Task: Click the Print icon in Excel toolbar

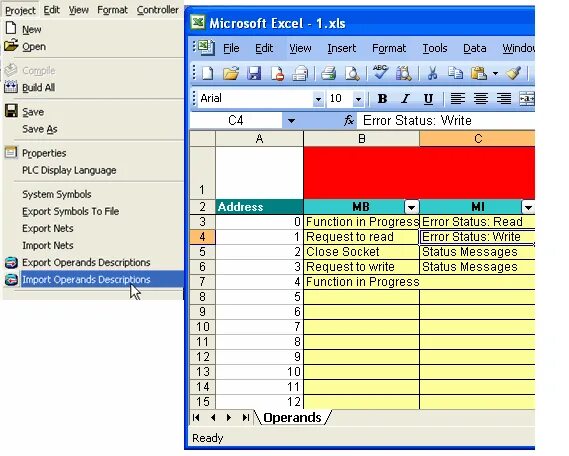Action: pyautogui.click(x=328, y=73)
